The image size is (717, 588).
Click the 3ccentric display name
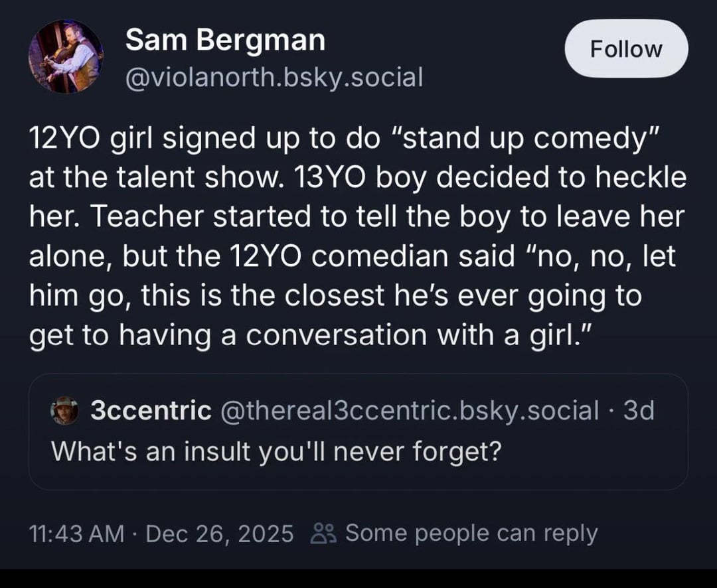click(x=150, y=411)
